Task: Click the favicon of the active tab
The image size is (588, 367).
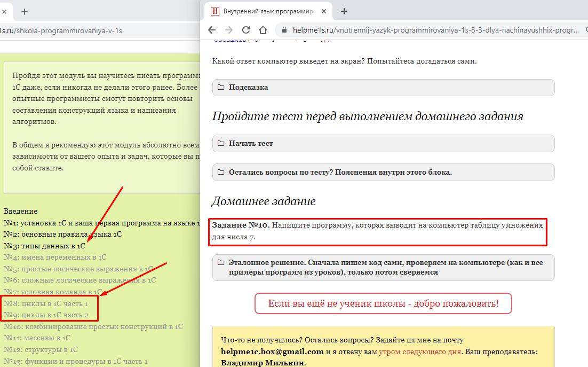Action: click(215, 11)
